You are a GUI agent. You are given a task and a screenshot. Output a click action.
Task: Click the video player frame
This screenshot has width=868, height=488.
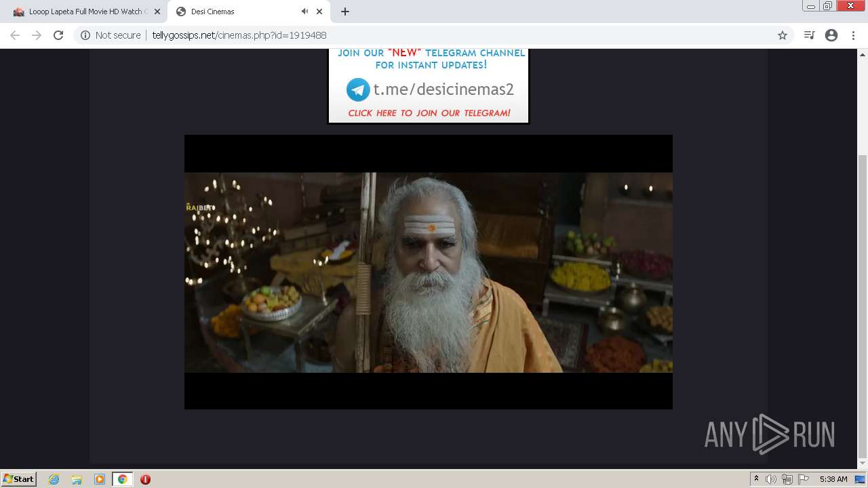[x=429, y=272]
